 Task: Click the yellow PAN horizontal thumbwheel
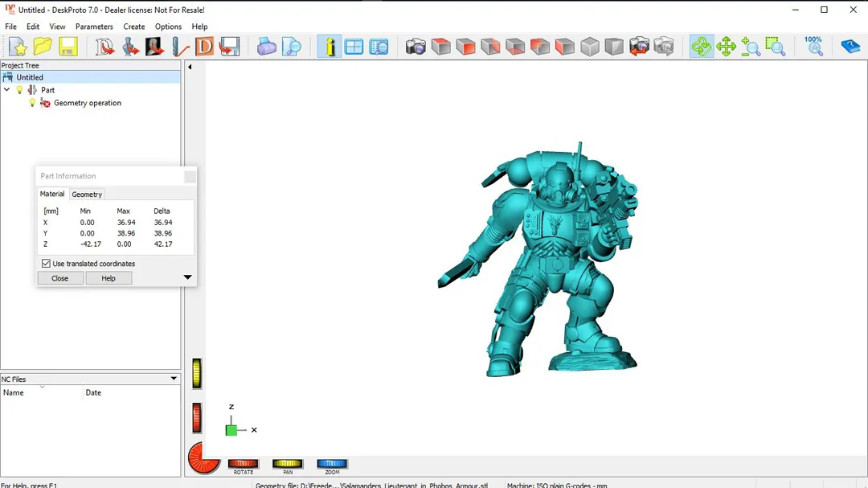pos(287,464)
